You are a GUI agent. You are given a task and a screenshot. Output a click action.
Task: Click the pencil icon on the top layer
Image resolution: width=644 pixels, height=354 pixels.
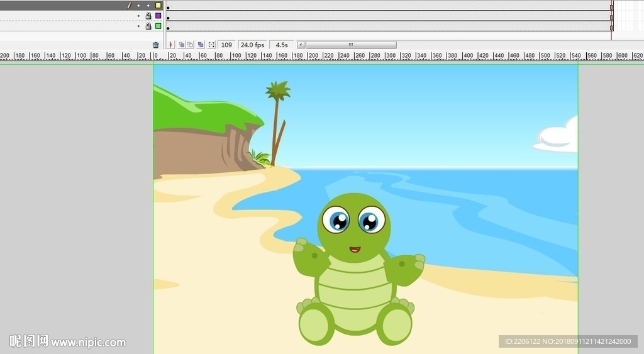[129, 6]
